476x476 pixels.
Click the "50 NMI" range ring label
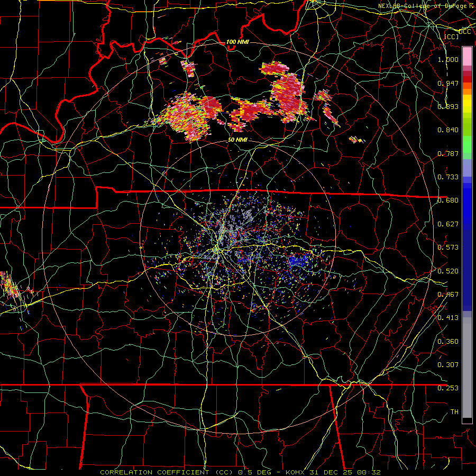(237, 140)
